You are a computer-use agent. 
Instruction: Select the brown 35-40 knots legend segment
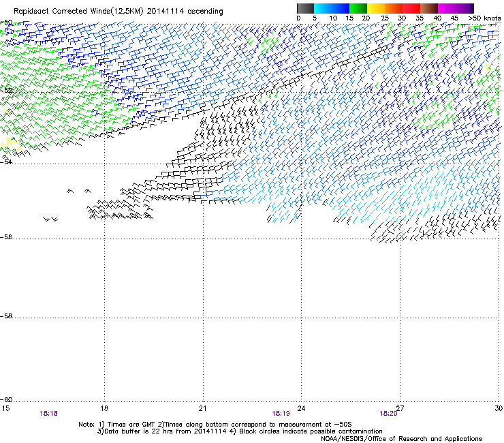point(429,8)
